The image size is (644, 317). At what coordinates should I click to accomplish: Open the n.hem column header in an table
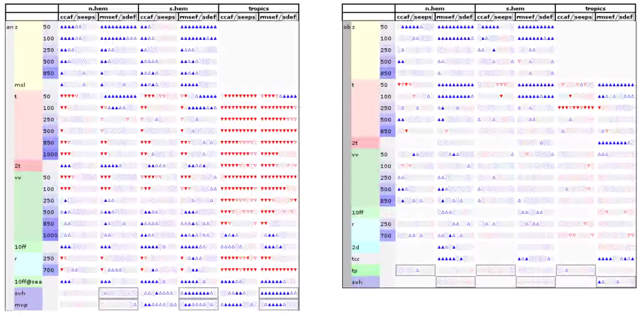(98, 8)
